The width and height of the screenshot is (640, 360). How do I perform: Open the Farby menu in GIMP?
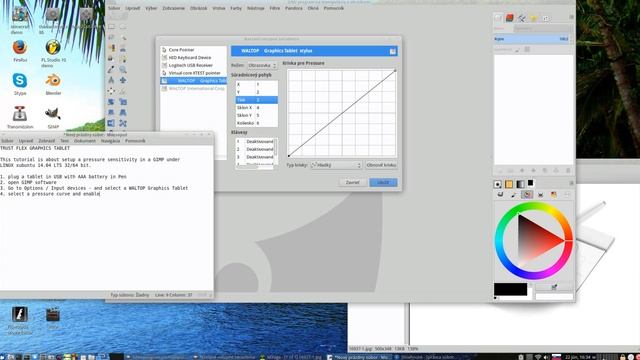(x=236, y=8)
